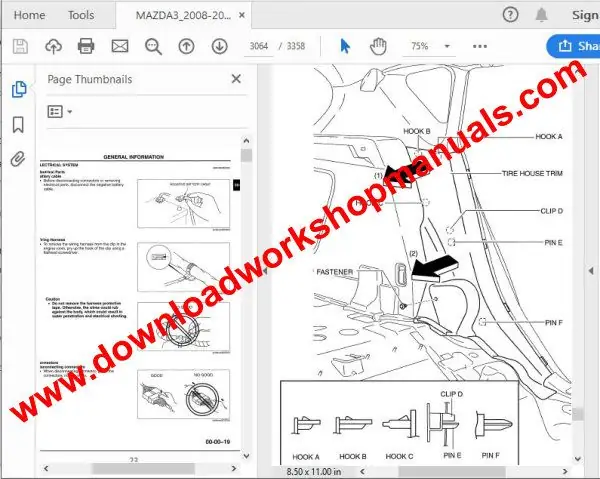Click the thumbnails panel horizontal scrollbar thumb
The height and width of the screenshot is (479, 600).
pos(143,468)
